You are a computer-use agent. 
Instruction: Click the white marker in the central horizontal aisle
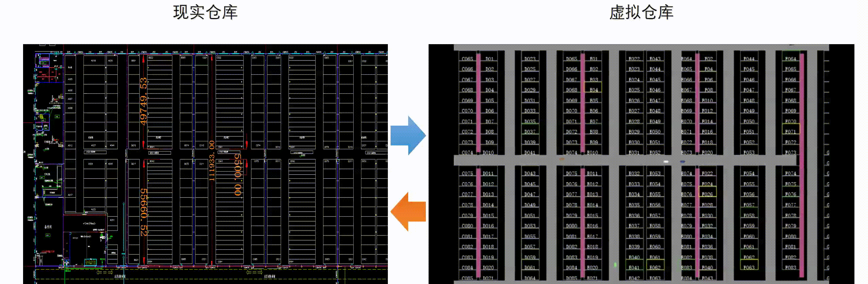tap(666, 162)
